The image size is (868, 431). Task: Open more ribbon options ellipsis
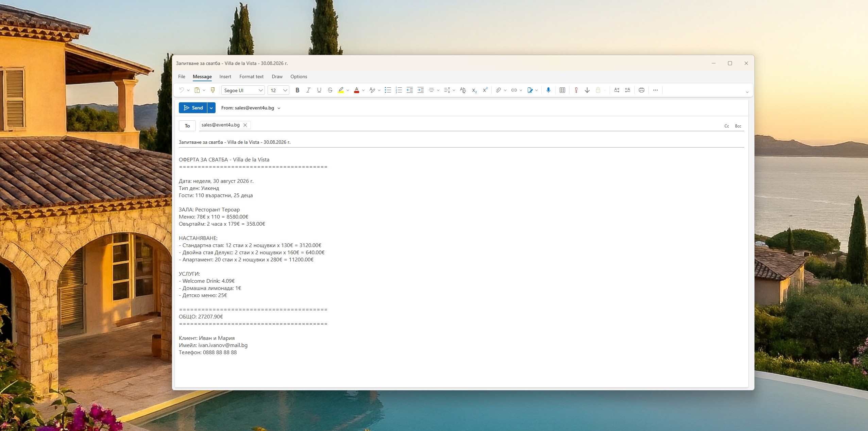click(x=656, y=90)
